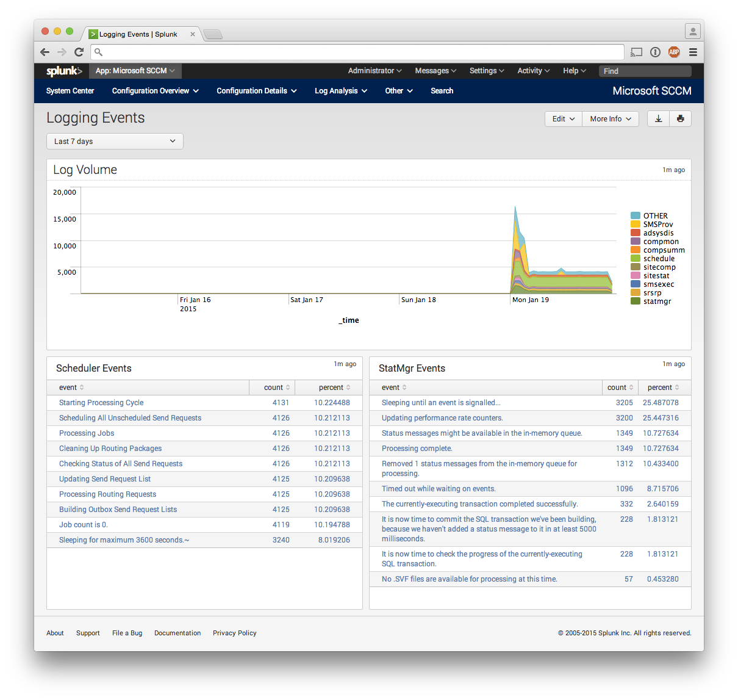Open the Messages dropdown

pyautogui.click(x=435, y=71)
